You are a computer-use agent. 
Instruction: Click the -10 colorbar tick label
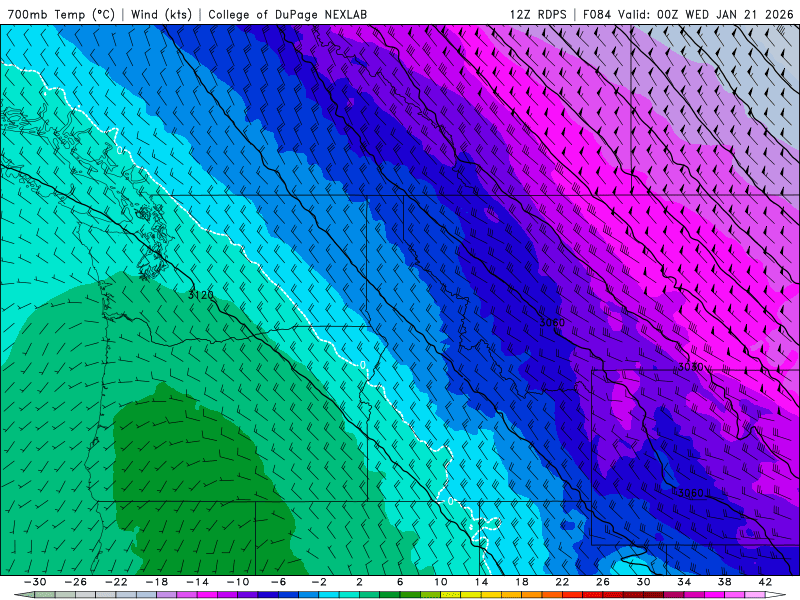[x=238, y=582]
